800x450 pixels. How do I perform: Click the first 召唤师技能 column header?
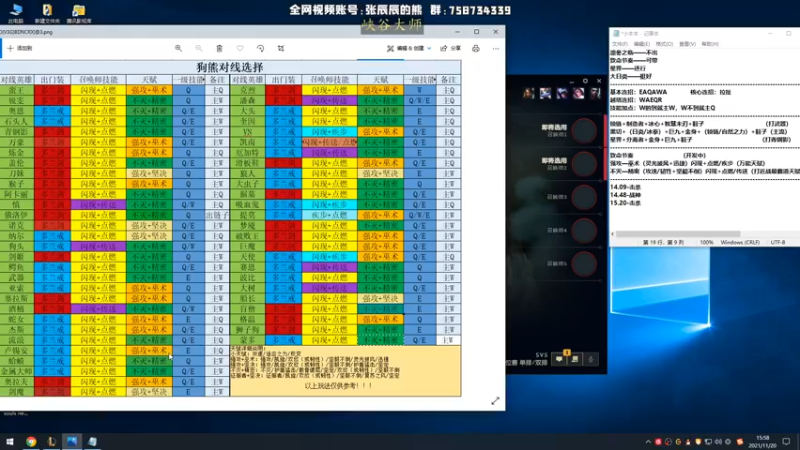click(x=98, y=80)
